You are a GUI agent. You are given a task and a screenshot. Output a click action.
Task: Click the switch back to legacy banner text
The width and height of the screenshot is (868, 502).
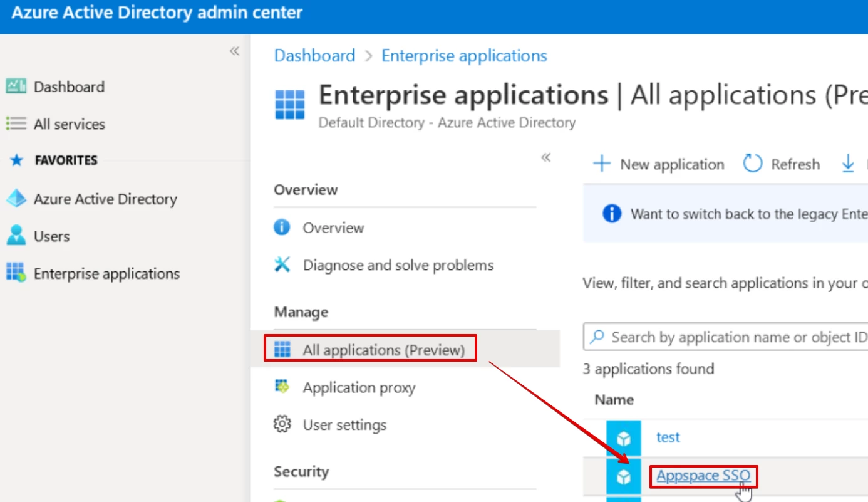tap(749, 214)
